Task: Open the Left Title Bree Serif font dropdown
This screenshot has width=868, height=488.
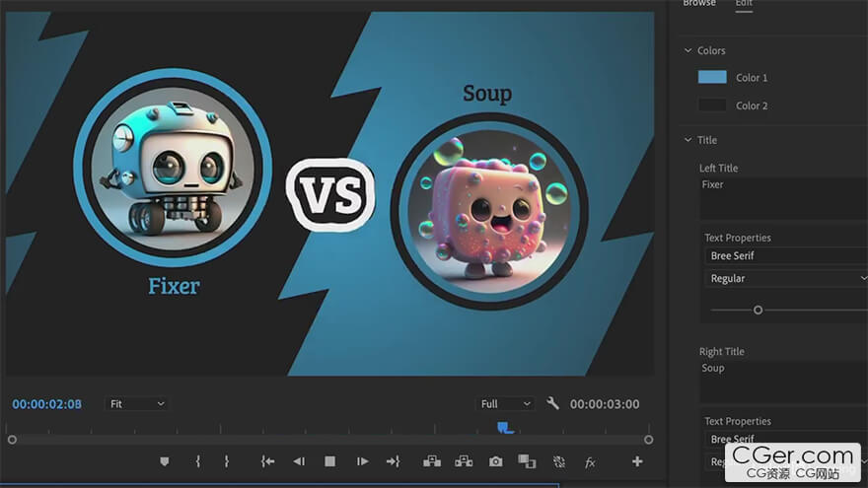Action: (x=786, y=255)
